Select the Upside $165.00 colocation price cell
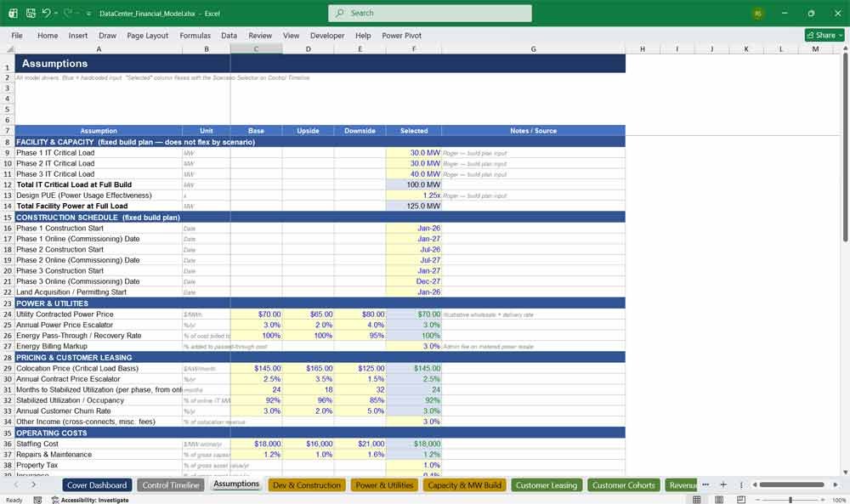The image size is (850, 504). point(308,369)
